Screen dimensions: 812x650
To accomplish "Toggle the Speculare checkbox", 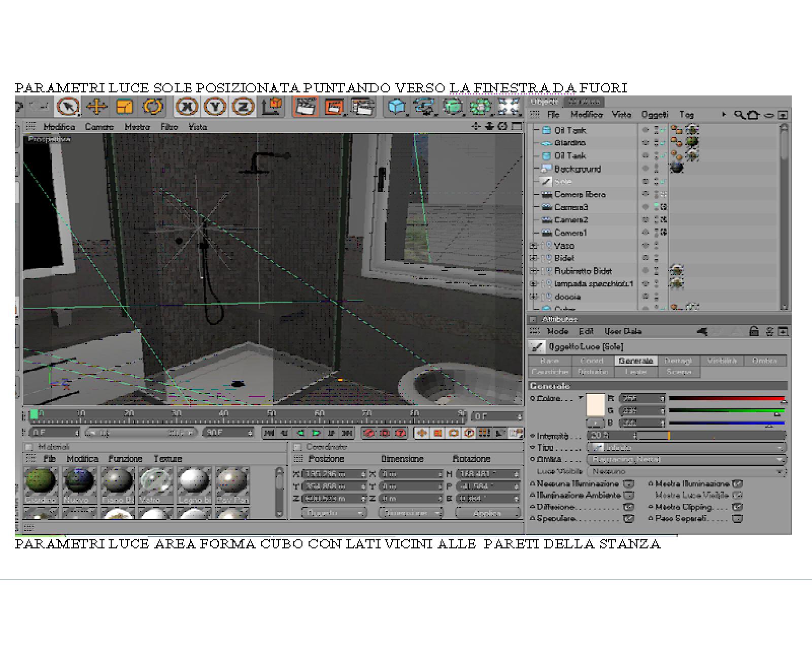I will (629, 518).
